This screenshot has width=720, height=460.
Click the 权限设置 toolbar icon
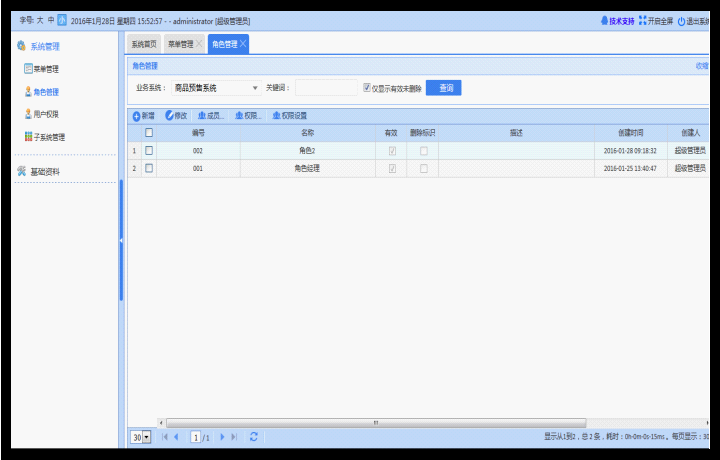pyautogui.click(x=276, y=116)
